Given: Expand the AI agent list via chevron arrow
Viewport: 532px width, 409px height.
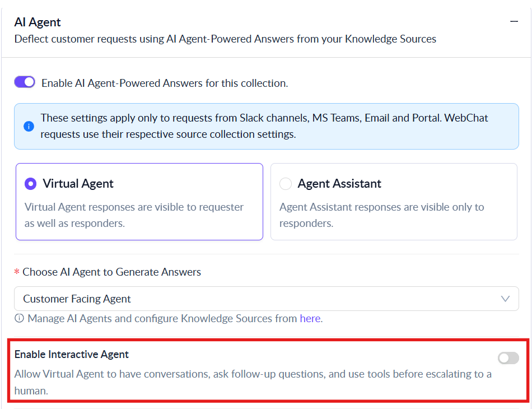Looking at the screenshot, I should 505,299.
